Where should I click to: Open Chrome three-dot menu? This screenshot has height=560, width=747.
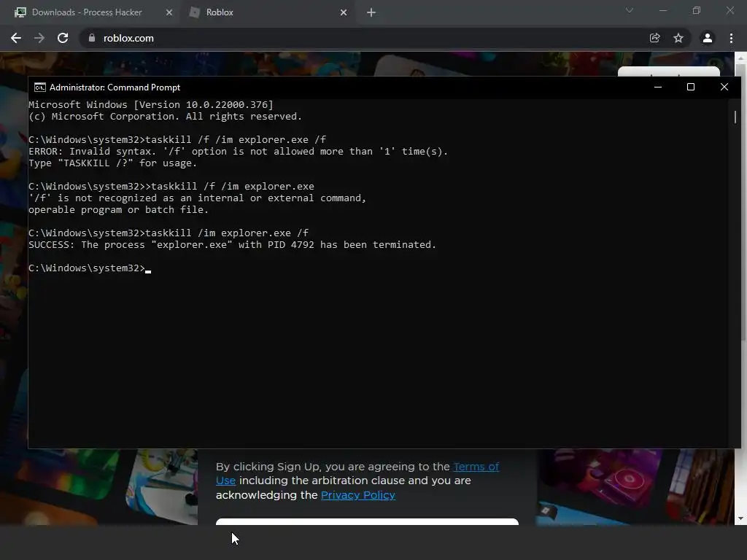[731, 38]
